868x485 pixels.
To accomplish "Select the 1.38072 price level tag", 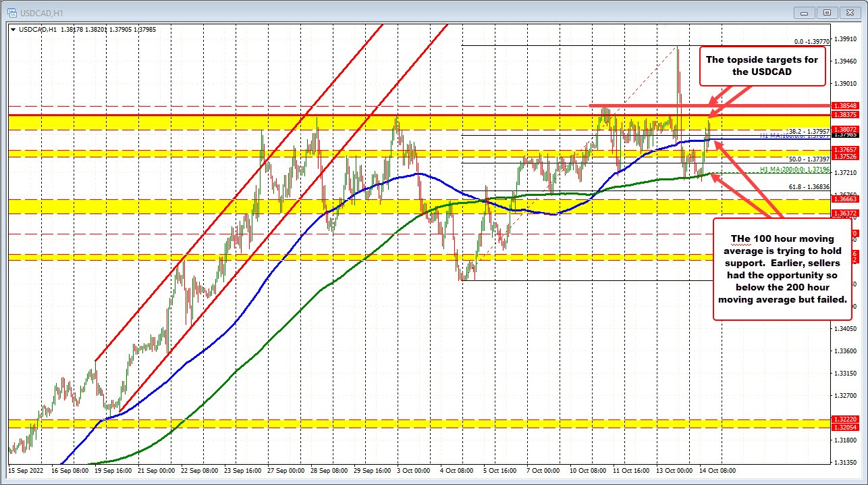I will [844, 129].
